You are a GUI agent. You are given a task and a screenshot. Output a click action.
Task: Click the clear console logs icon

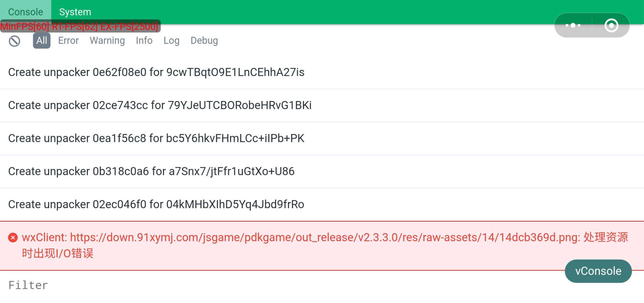(14, 41)
